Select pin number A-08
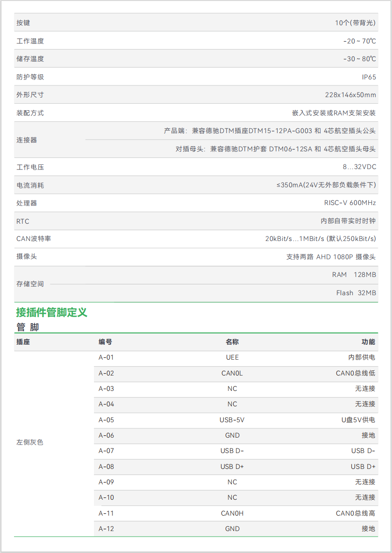This screenshot has width=392, height=553. click(106, 467)
